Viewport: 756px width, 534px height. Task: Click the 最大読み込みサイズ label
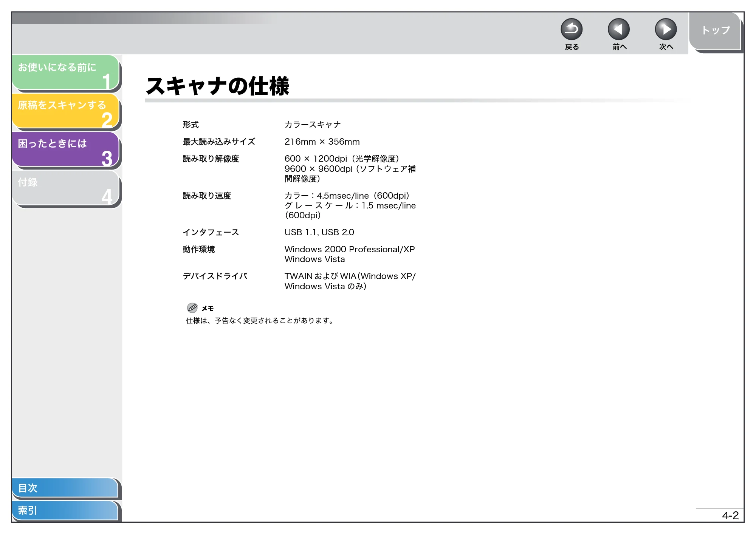tap(219, 142)
